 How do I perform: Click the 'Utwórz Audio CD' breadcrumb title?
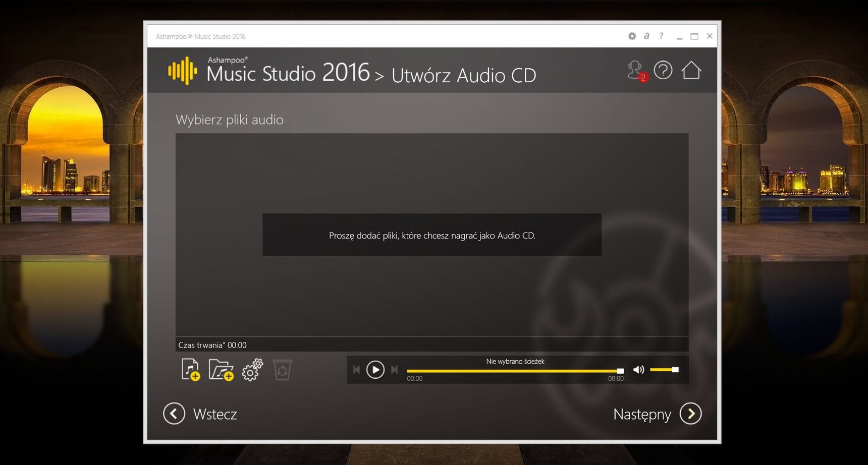[x=464, y=76]
